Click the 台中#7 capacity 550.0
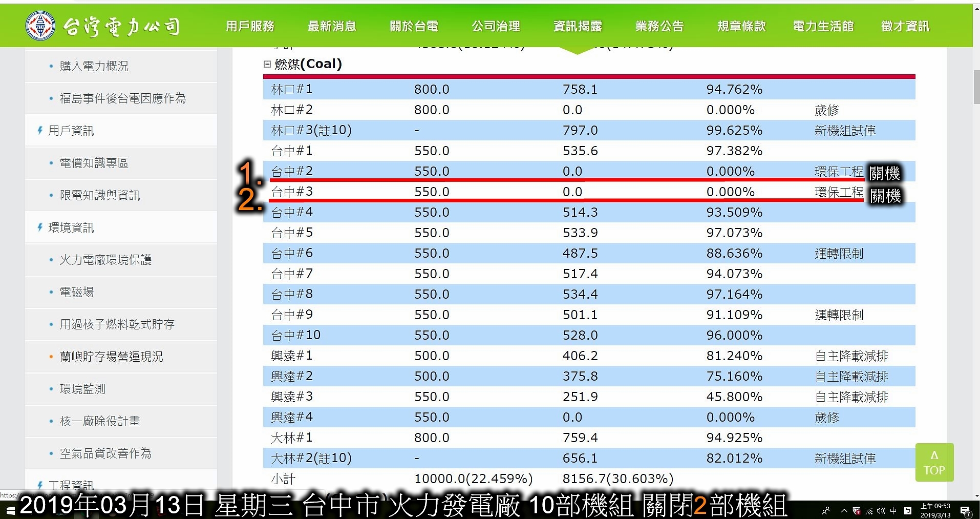This screenshot has height=519, width=980. tap(432, 274)
